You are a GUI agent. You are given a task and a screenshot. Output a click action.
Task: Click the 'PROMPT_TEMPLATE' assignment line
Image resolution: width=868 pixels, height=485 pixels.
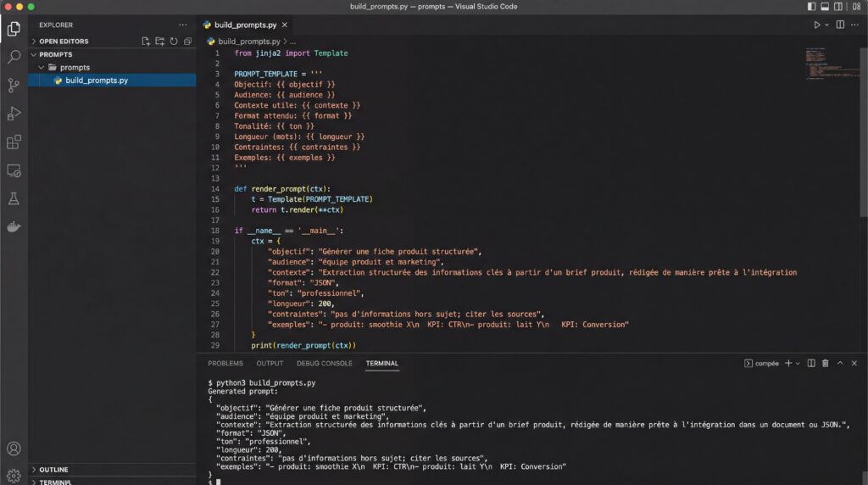[x=278, y=74]
